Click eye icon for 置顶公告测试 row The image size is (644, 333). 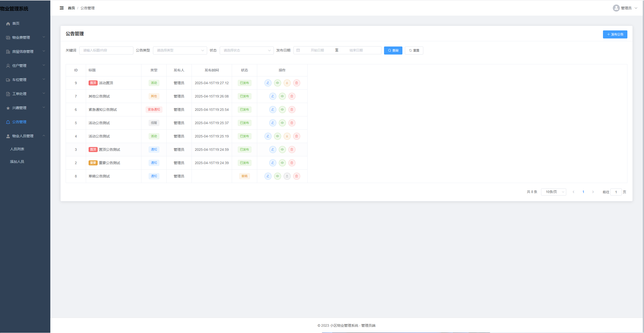point(282,150)
